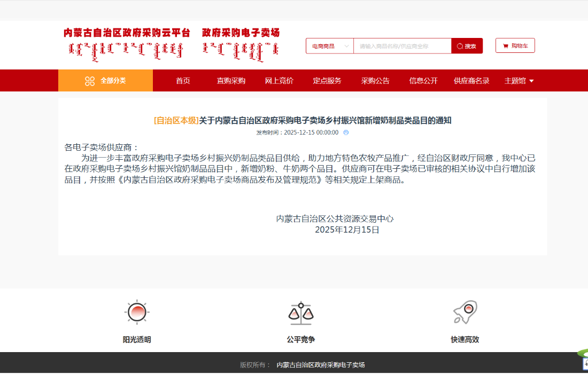588x374 pixels.
Task: View the 供应商名录 page
Action: (471, 81)
